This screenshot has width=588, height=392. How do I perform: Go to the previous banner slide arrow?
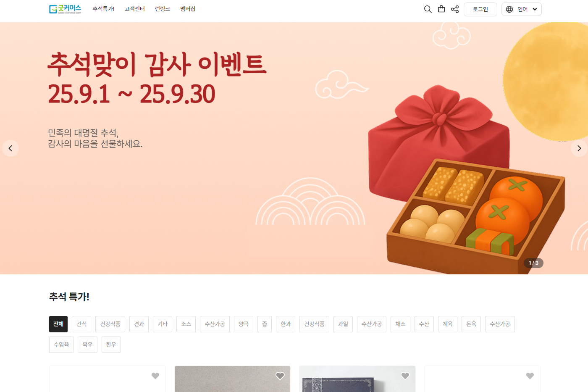[10, 148]
